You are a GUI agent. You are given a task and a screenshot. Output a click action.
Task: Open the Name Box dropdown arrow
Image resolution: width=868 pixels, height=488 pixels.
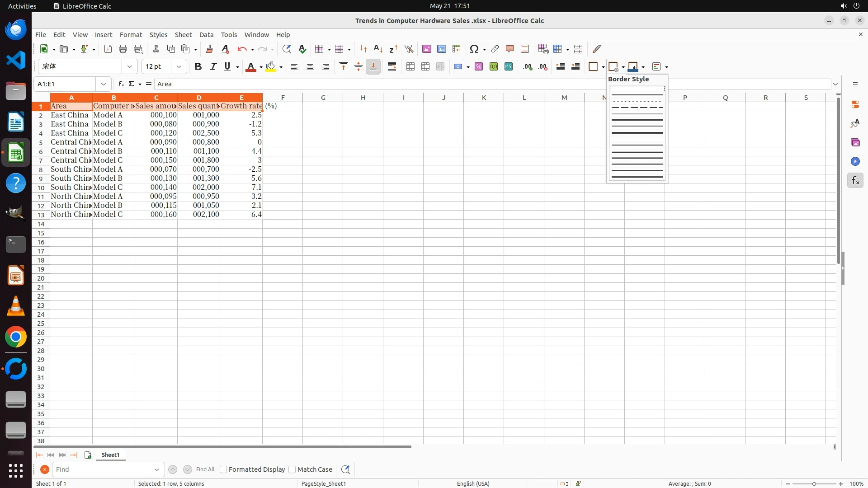coord(104,84)
